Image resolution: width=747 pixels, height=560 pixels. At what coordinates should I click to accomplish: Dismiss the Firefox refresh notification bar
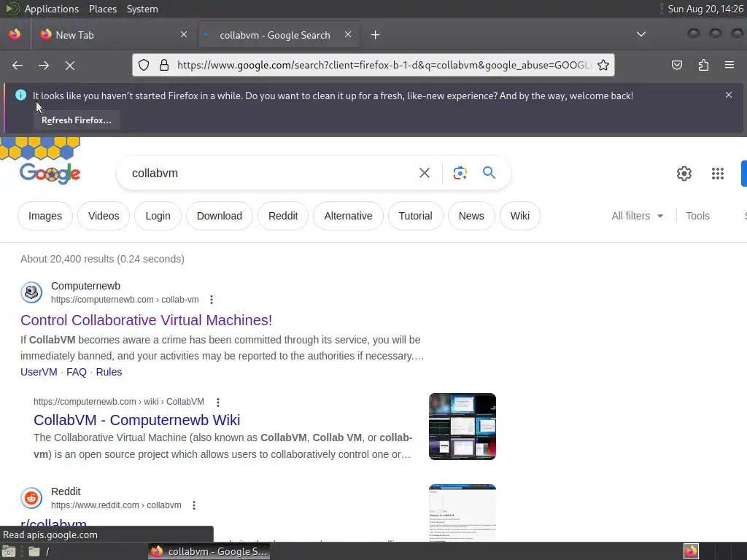pyautogui.click(x=729, y=95)
